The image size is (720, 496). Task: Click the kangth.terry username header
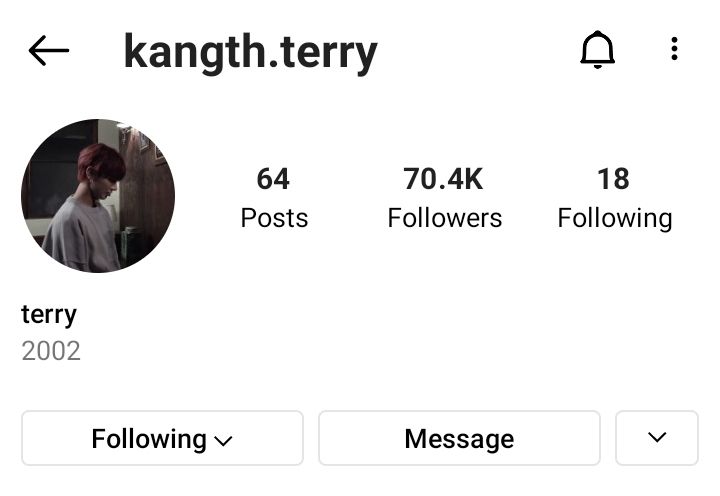tap(250, 53)
